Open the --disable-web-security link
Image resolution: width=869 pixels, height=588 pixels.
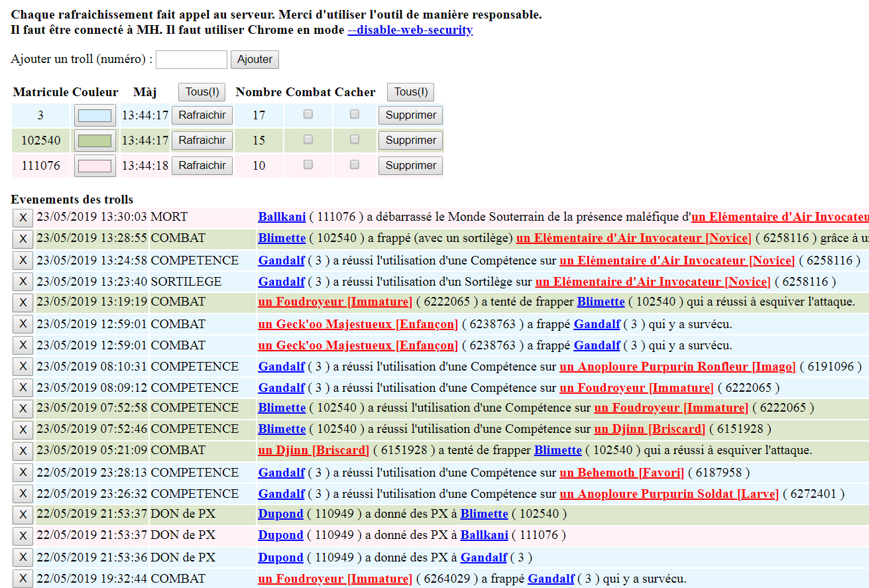point(410,30)
